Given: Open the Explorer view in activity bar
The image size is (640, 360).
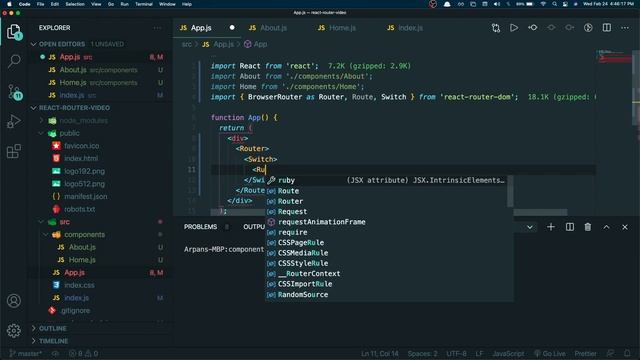Looking at the screenshot, I should (x=13, y=31).
